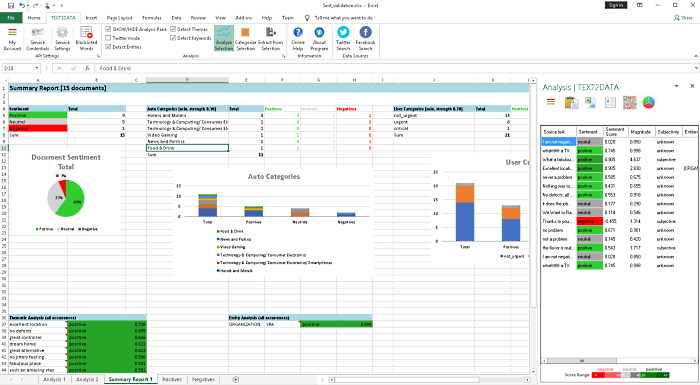This screenshot has width=700, height=385.
Task: Select 'Video Gaming' category cell
Action: pos(188,135)
